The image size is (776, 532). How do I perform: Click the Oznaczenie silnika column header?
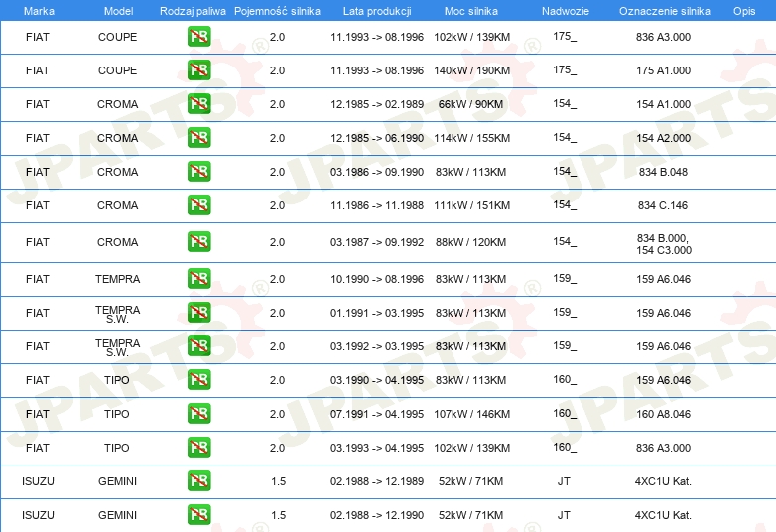[x=664, y=11]
